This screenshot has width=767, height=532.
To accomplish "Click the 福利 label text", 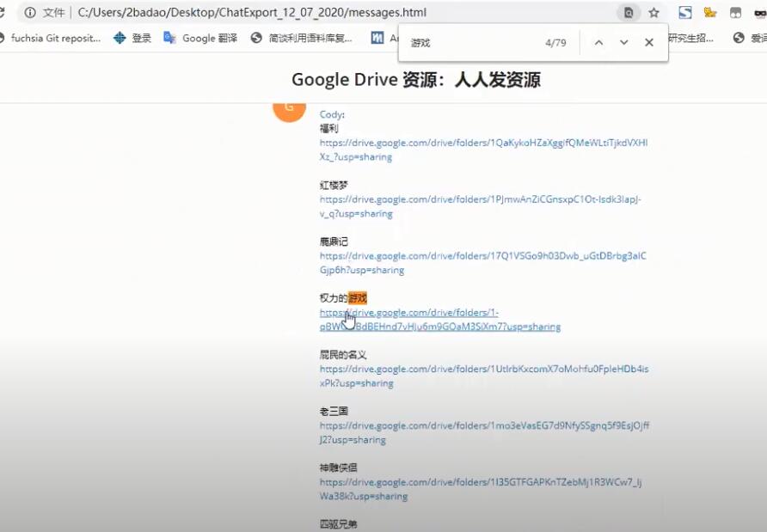I will pos(328,129).
